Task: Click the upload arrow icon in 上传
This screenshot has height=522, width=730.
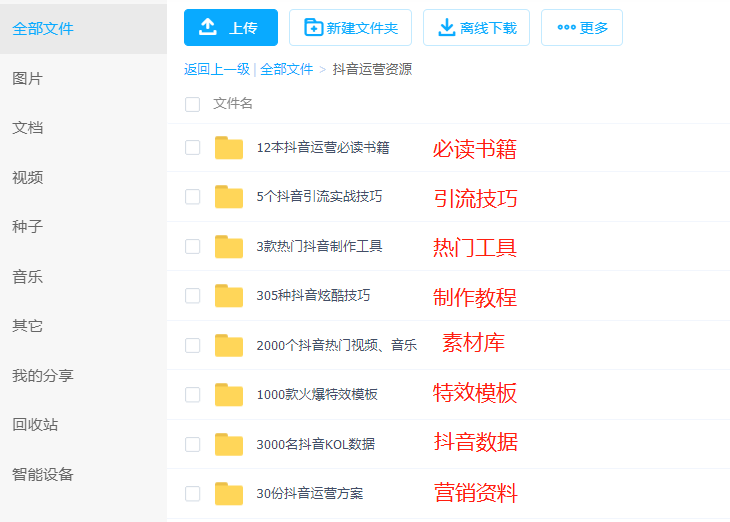Action: click(x=208, y=27)
